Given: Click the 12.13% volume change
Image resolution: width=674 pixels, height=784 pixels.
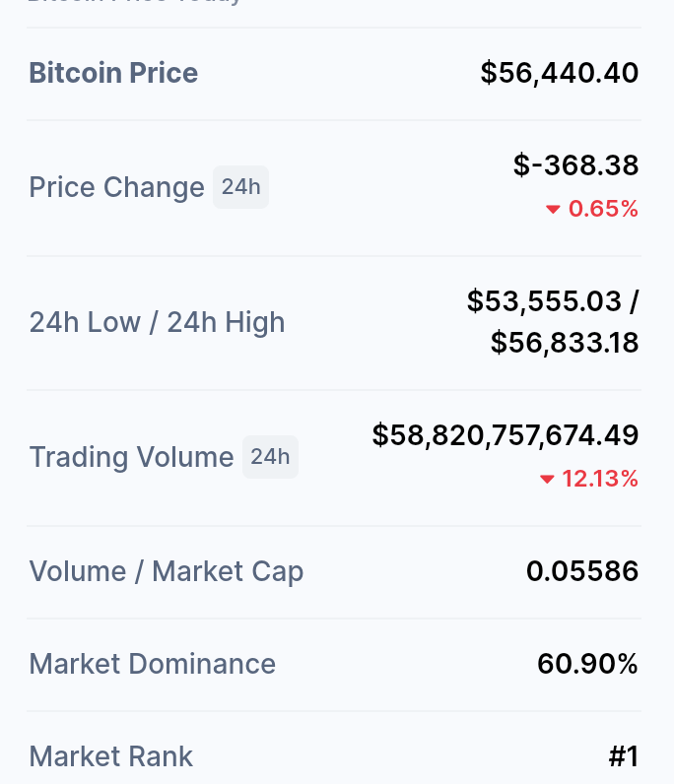Looking at the screenshot, I should point(600,479).
